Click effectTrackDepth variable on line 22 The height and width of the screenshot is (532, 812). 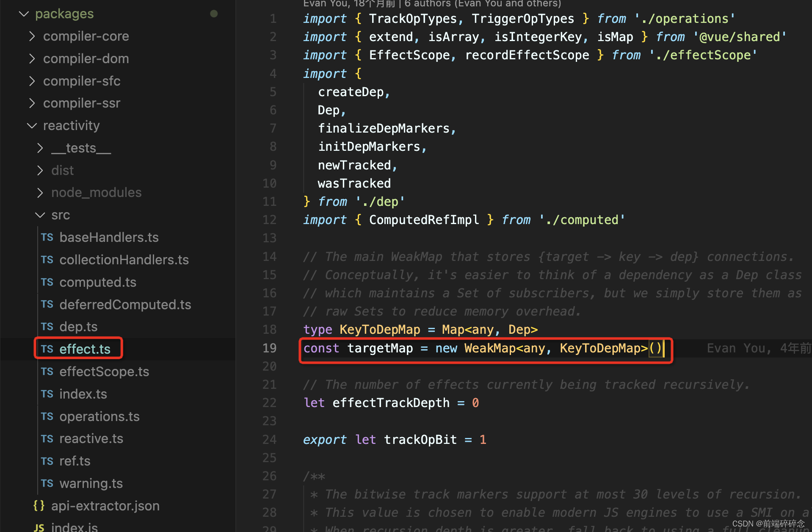(x=391, y=403)
